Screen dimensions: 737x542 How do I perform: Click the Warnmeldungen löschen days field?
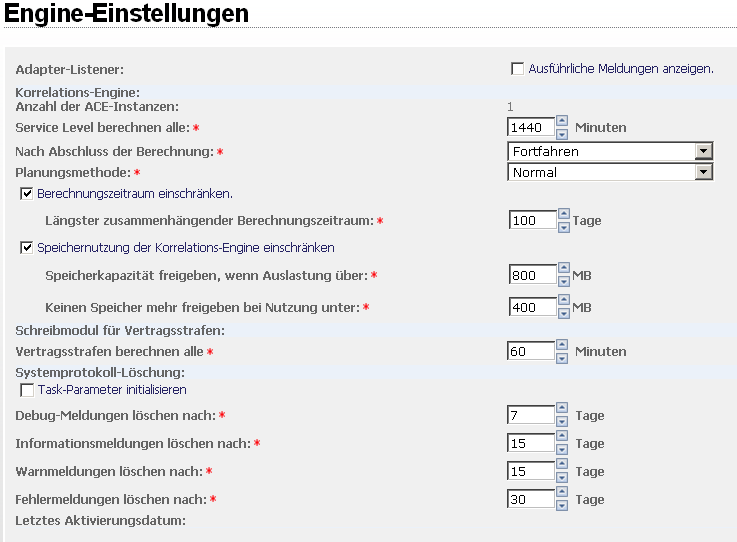tap(532, 471)
